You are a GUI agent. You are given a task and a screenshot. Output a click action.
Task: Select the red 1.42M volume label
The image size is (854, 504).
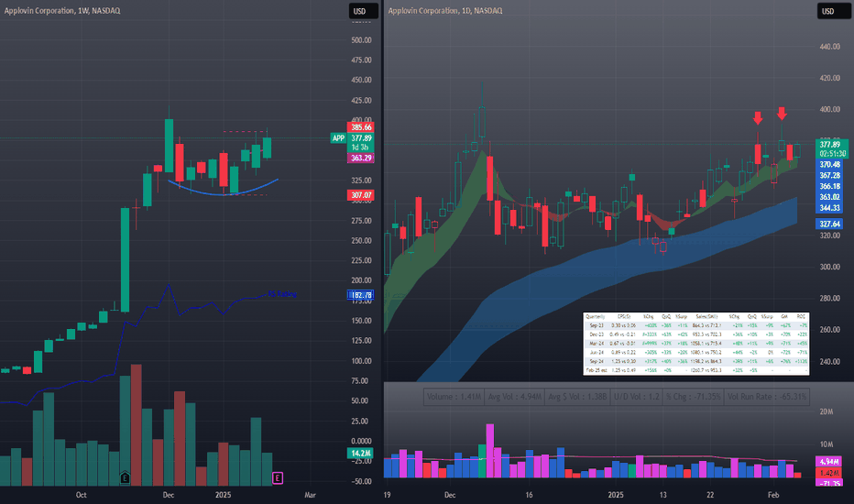click(829, 473)
